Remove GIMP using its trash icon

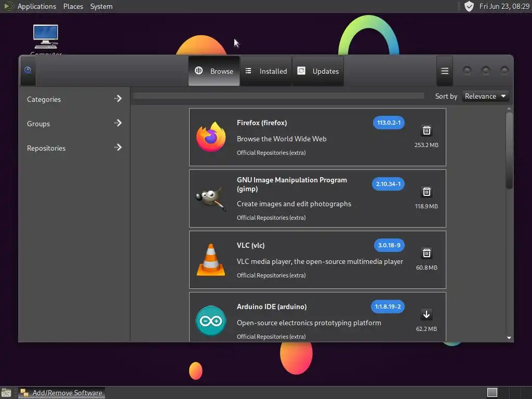pyautogui.click(x=427, y=192)
